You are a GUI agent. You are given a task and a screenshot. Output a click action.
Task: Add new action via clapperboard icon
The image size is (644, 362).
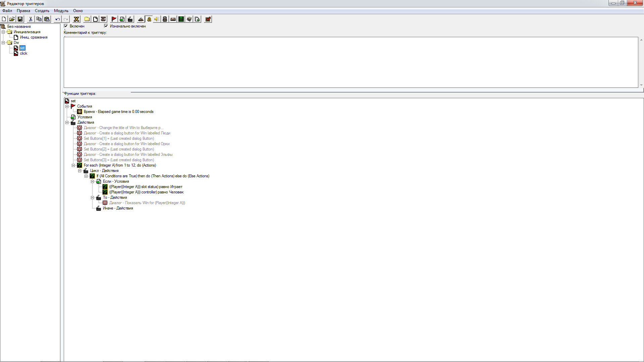point(130,19)
